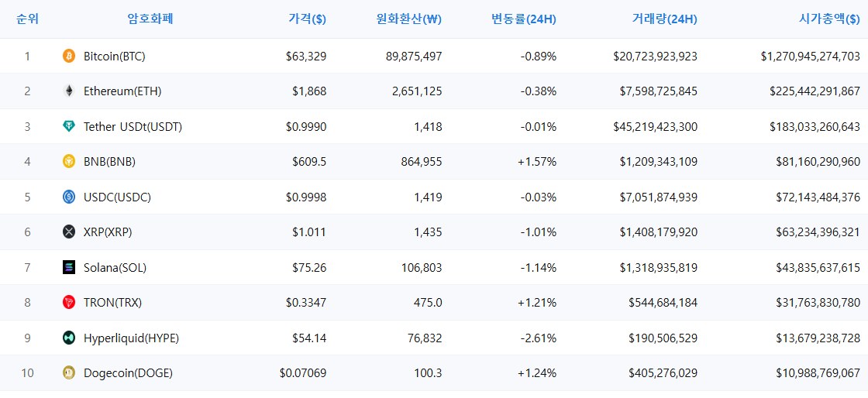Click the Ethereum diamond icon
868x398 pixels.
point(69,91)
